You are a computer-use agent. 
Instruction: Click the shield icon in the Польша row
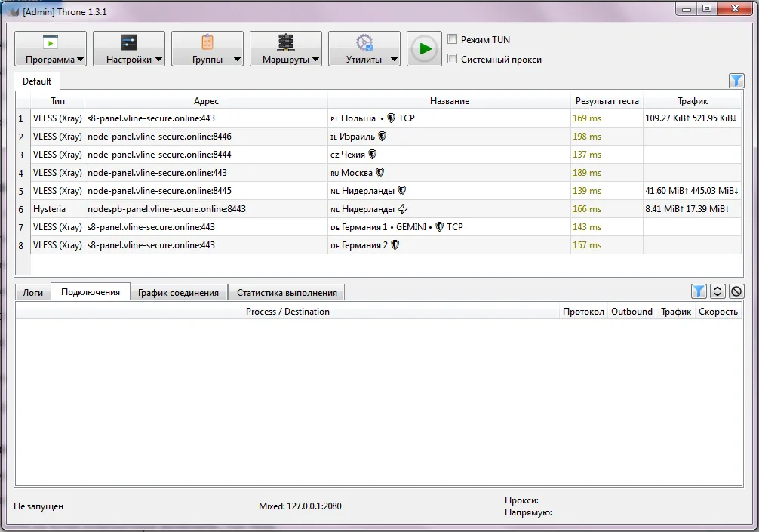click(x=391, y=118)
